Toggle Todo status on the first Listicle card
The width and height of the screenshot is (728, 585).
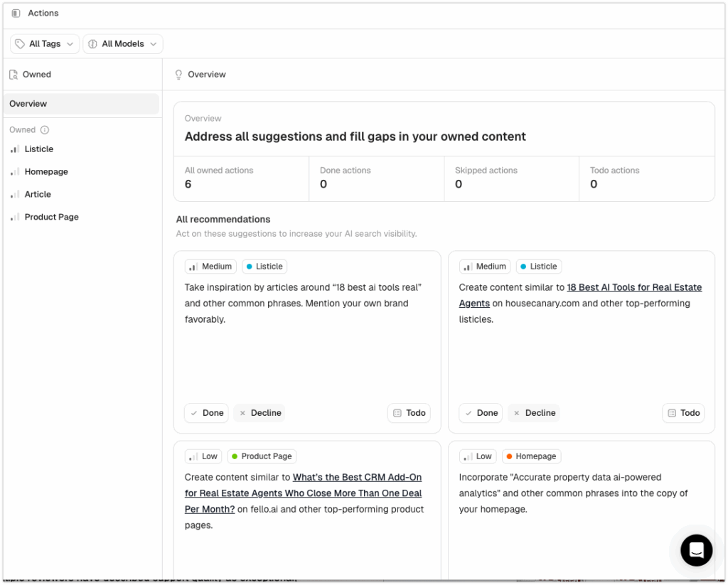[409, 412]
